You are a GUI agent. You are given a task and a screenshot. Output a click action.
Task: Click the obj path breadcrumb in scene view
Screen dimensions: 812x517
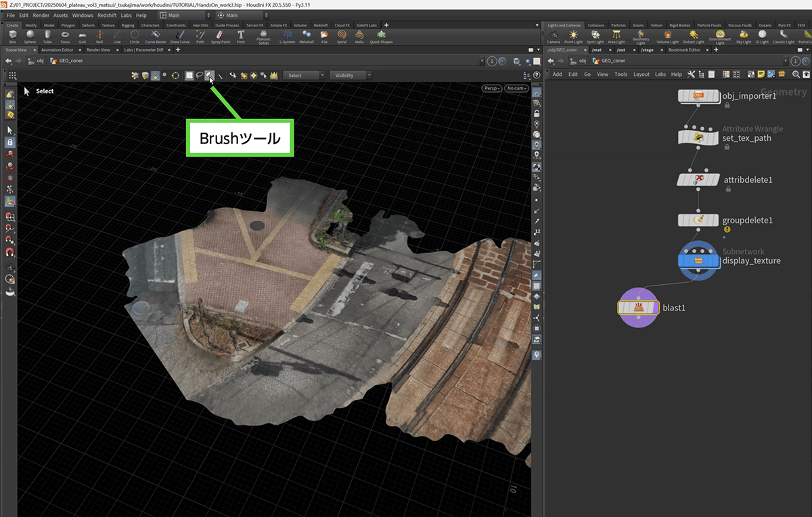click(x=40, y=61)
